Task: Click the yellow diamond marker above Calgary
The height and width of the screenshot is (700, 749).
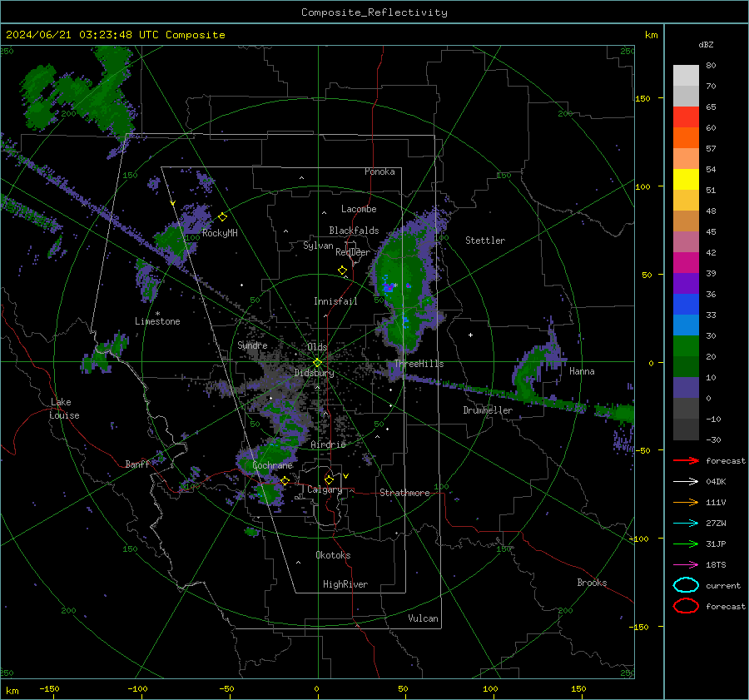Action: click(329, 479)
